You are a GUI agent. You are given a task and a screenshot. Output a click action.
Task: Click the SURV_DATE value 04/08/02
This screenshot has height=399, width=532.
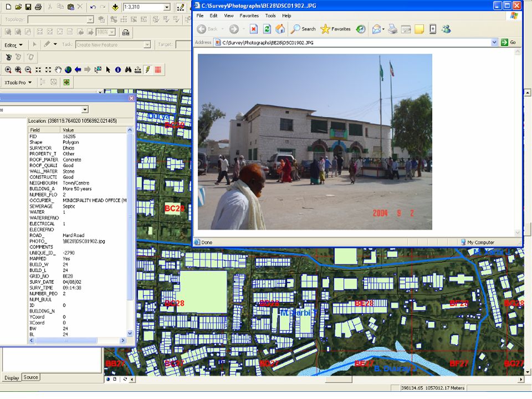pos(72,282)
